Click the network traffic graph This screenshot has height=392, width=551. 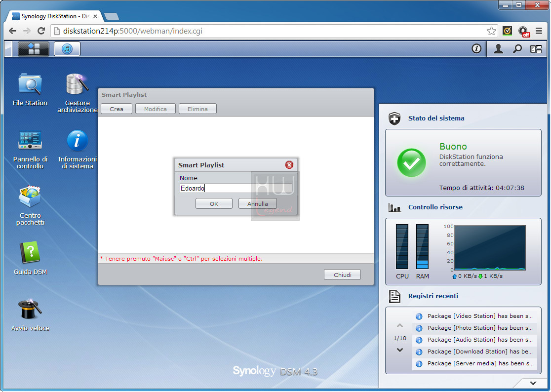(x=490, y=248)
